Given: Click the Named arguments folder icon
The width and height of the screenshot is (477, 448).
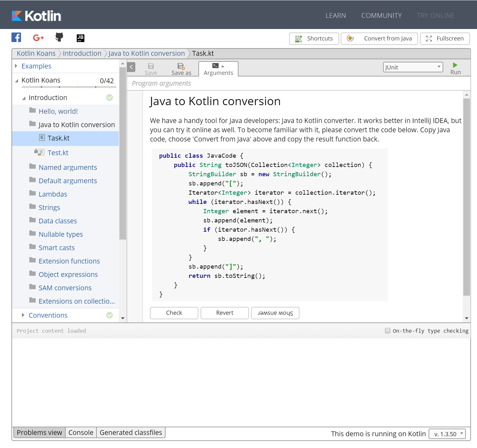Looking at the screenshot, I should pos(32,166).
